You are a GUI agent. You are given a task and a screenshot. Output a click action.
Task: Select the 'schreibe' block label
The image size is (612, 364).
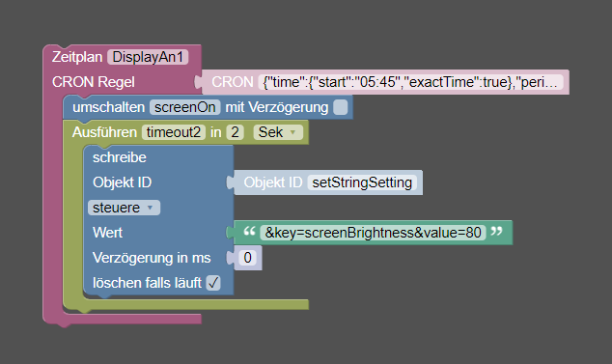click(120, 157)
